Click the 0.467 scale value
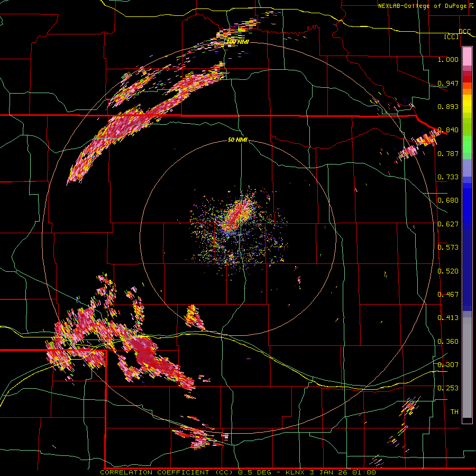The height and width of the screenshot is (476, 476). tap(448, 295)
